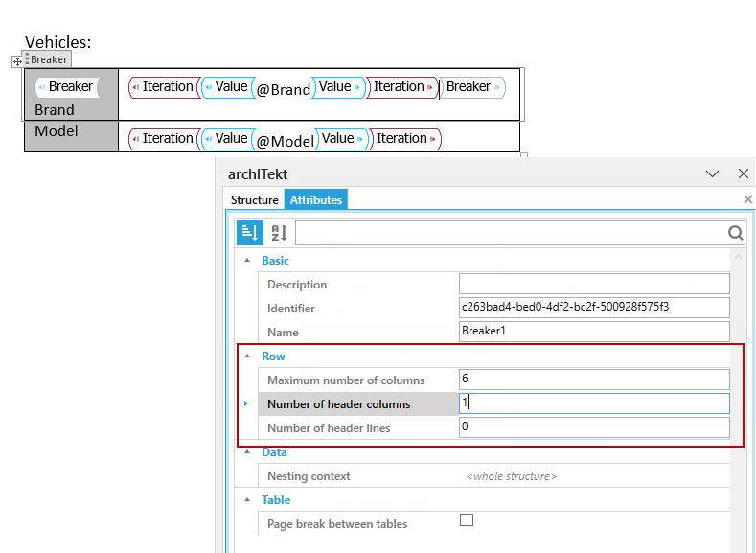The width and height of the screenshot is (756, 553).
Task: Click the Page break between tables label
Action: pyautogui.click(x=337, y=524)
